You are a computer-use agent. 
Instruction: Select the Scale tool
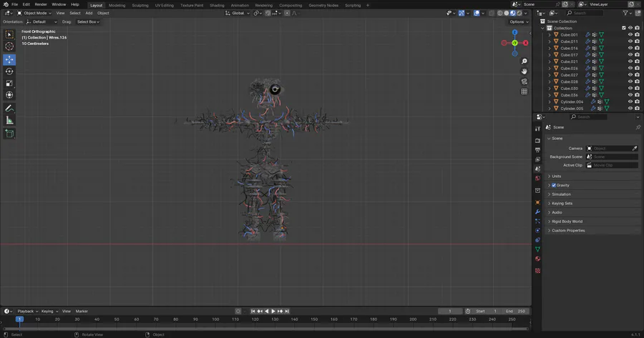(x=9, y=83)
